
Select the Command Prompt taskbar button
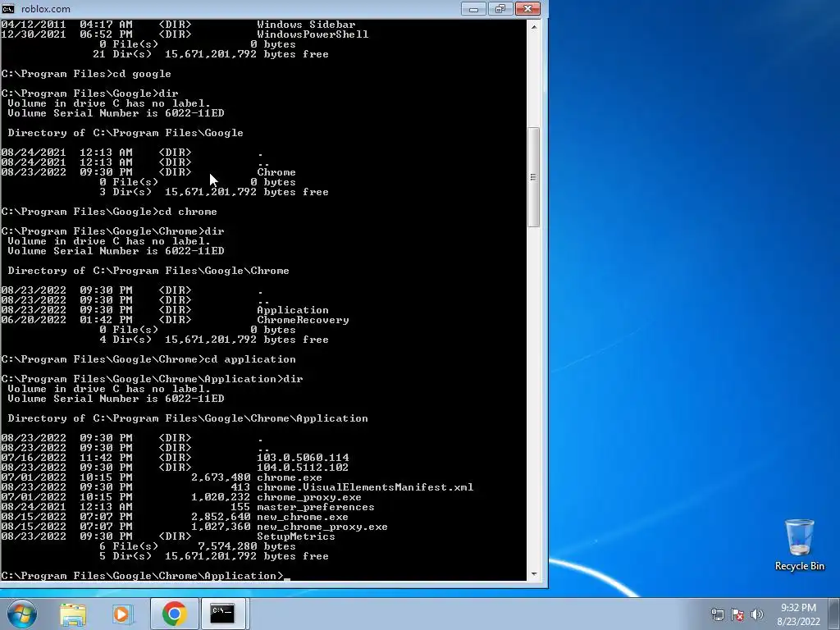(222, 614)
